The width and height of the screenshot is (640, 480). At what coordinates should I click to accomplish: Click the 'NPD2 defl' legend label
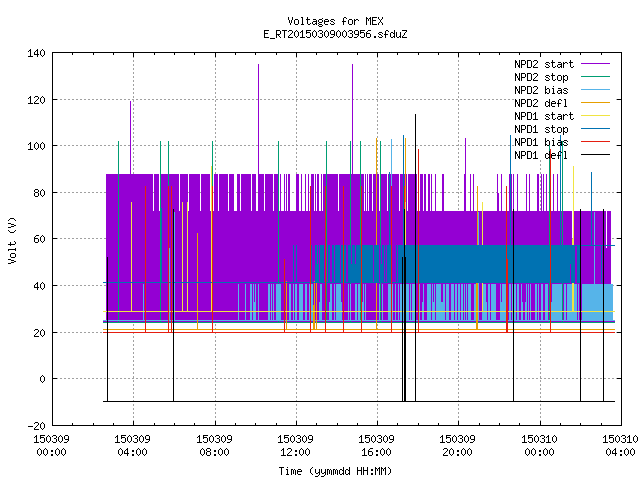tap(541, 103)
